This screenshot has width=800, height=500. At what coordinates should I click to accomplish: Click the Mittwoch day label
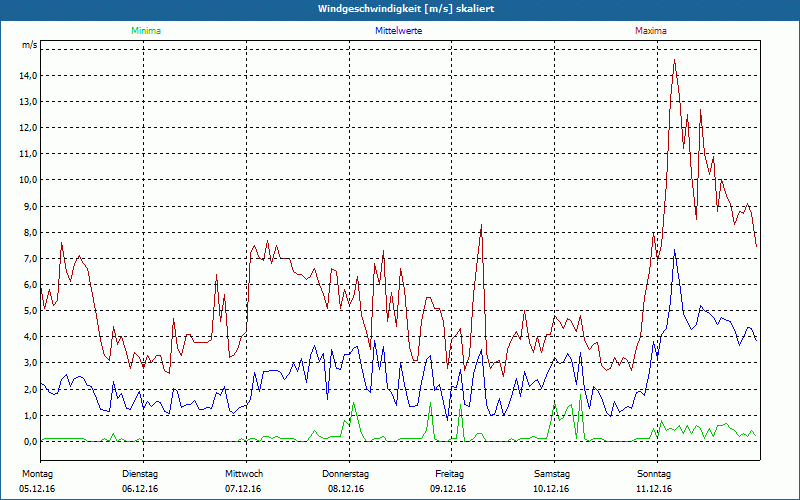[x=244, y=474]
